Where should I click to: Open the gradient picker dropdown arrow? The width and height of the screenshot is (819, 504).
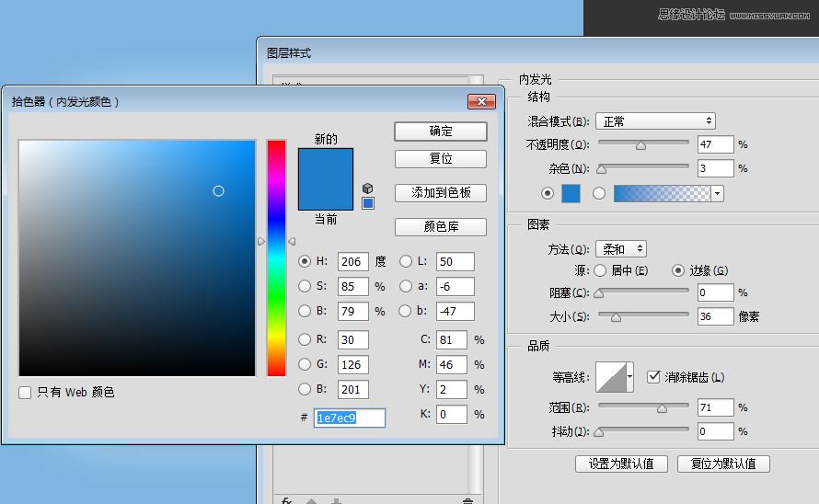tap(717, 194)
